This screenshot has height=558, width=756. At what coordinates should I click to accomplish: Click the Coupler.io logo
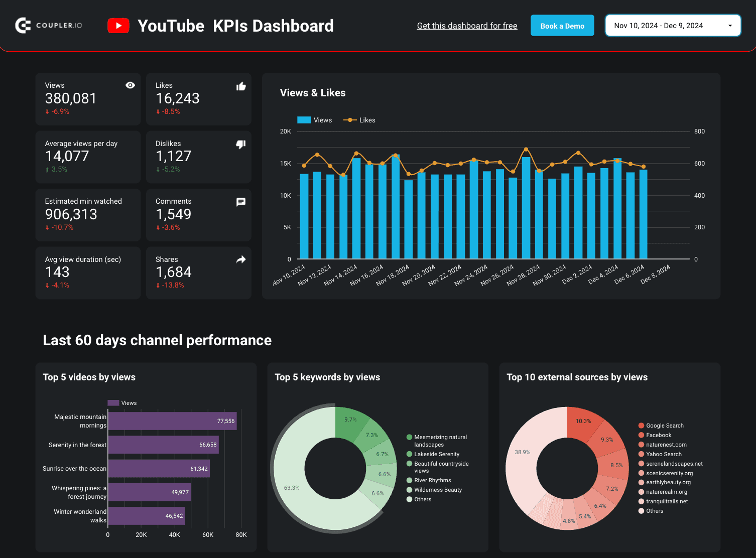[49, 25]
